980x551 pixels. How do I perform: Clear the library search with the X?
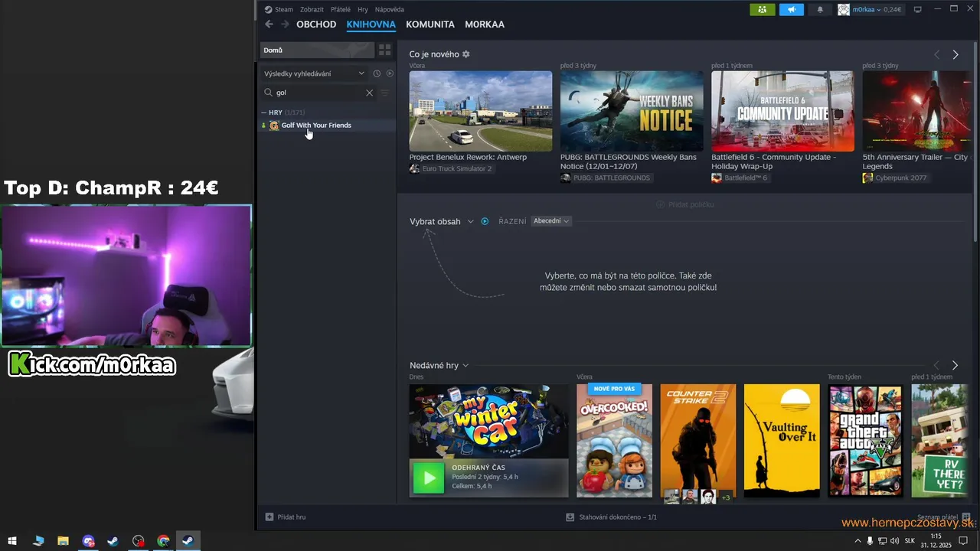tap(369, 93)
